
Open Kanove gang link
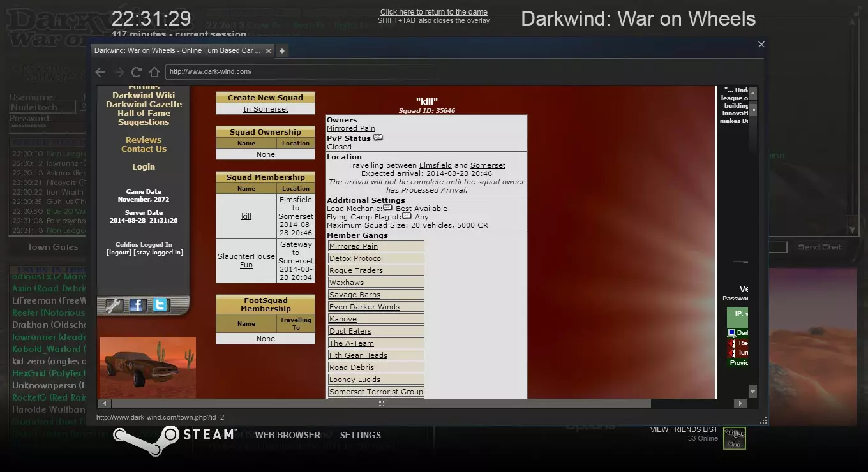pos(343,319)
